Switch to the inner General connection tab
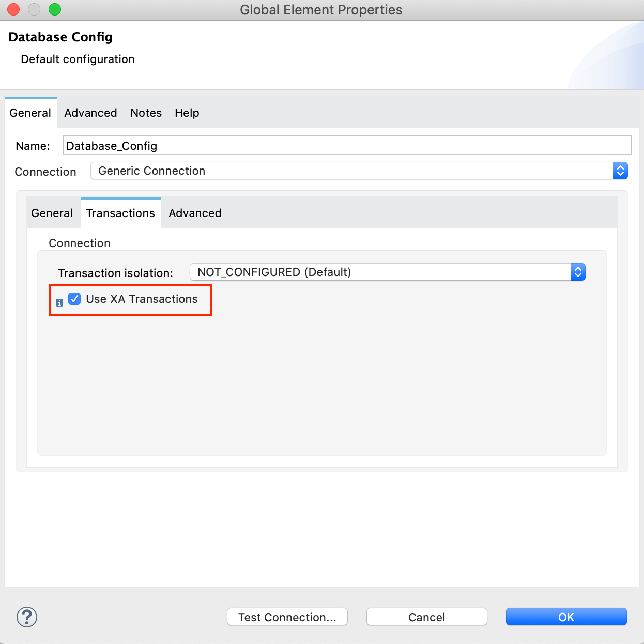Image resolution: width=644 pixels, height=644 pixels. point(52,213)
